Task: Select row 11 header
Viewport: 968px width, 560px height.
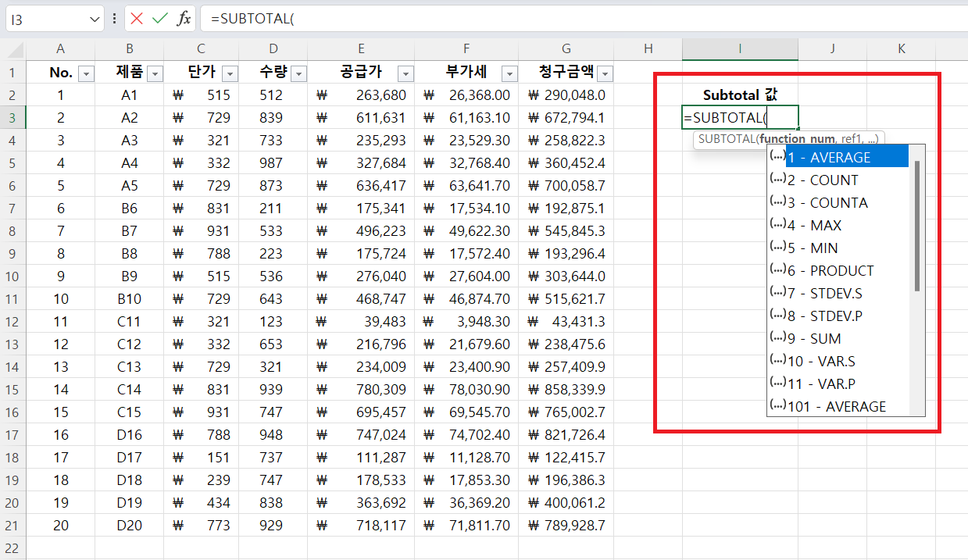Action: tap(13, 299)
